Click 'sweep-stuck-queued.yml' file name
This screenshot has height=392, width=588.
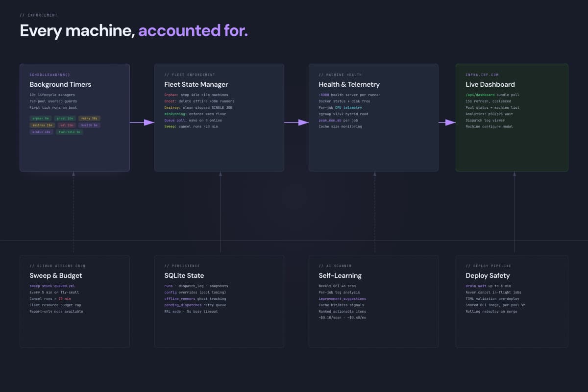[52, 286]
